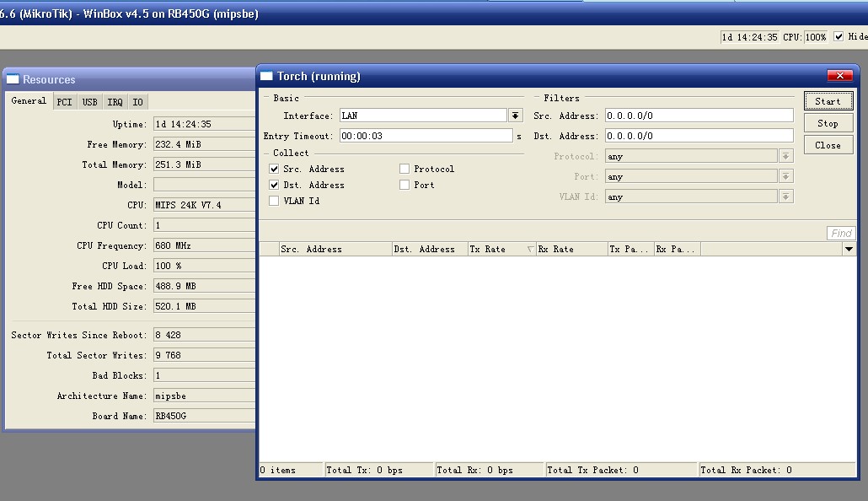
Task: Sort by Dst. Address column header
Action: click(x=430, y=249)
